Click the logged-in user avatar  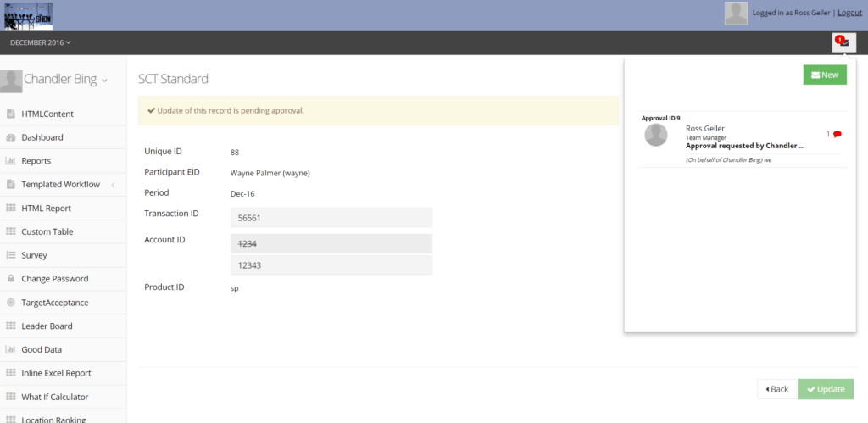tap(736, 14)
